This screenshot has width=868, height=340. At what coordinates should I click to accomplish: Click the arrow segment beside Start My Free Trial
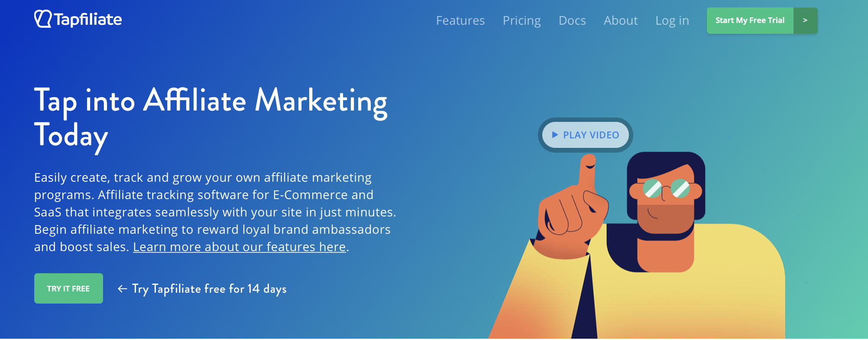805,20
